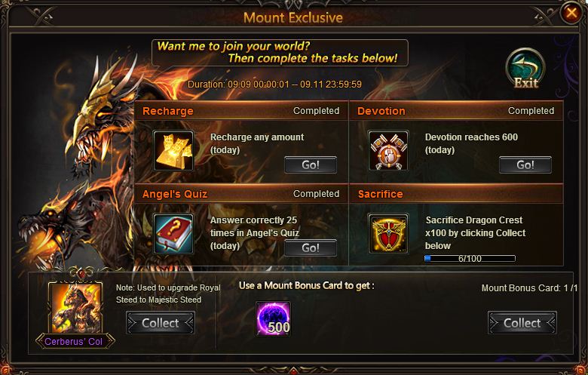Click the Mount Bonus Card counter text
Image resolution: width=588 pixels, height=375 pixels.
529,288
